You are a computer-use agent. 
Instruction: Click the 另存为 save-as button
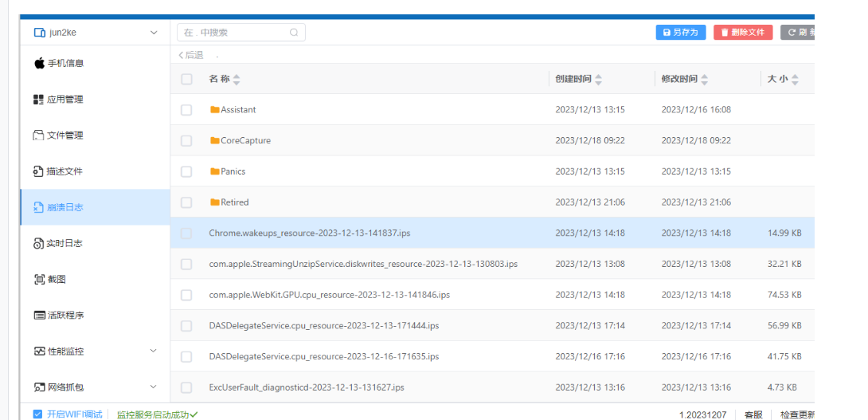point(680,32)
